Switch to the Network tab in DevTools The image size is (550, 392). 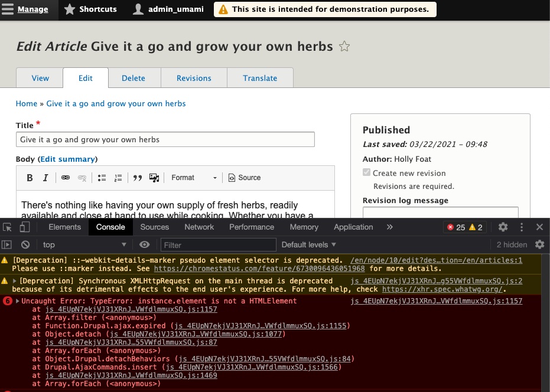pyautogui.click(x=199, y=227)
